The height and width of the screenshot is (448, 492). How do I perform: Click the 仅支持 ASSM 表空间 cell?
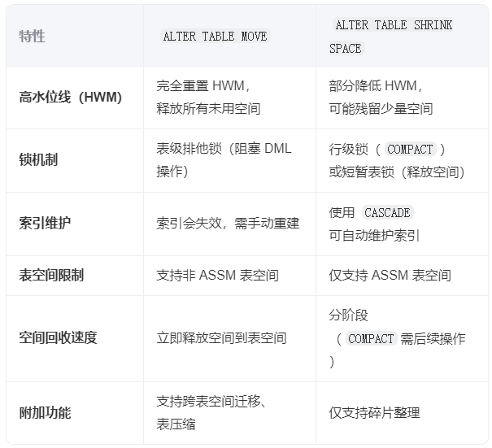390,276
